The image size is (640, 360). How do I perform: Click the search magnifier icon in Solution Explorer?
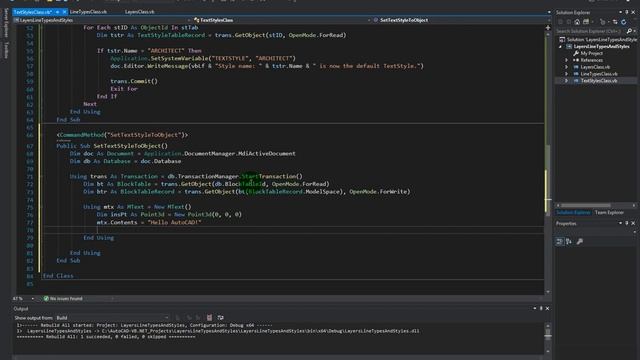[629, 31]
